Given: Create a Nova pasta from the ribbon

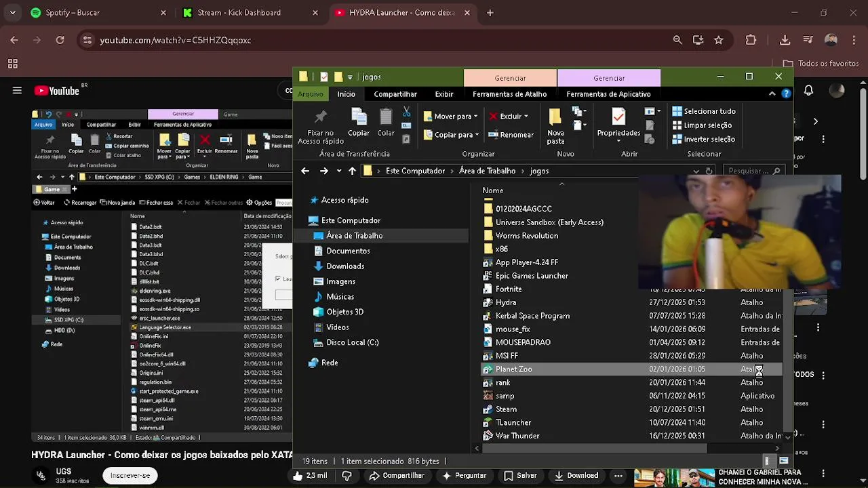Looking at the screenshot, I should click(x=555, y=125).
